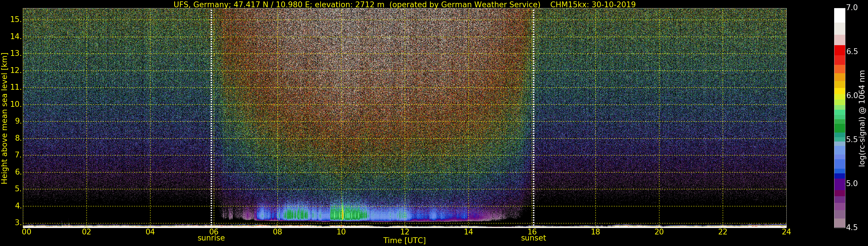Pick the bright red segment of the colorbar
The image size is (868, 246).
840,50
